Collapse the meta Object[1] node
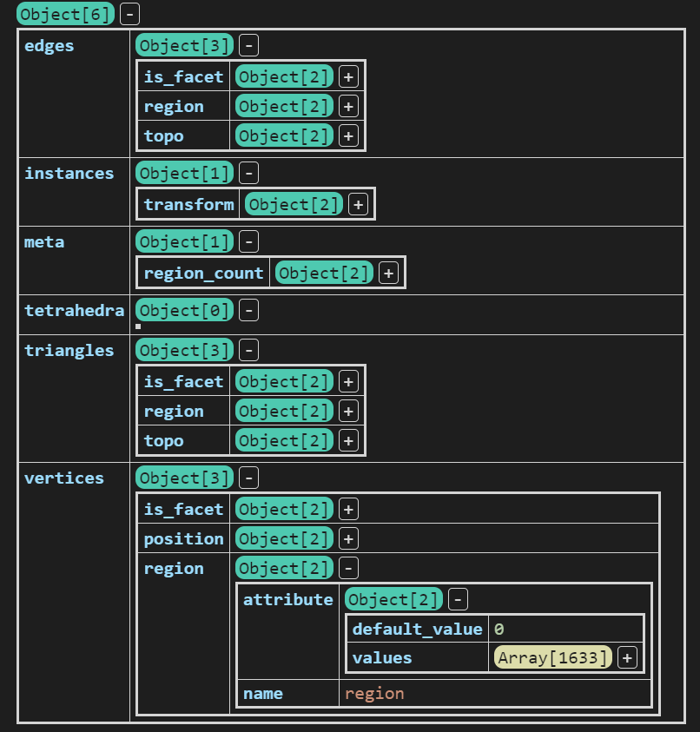Viewport: 700px width, 732px height. tap(248, 241)
